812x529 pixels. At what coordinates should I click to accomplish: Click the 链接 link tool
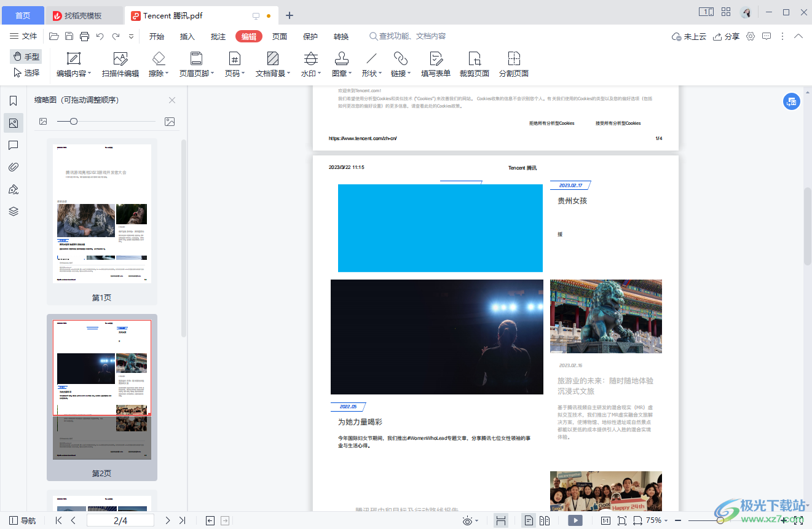[401, 65]
